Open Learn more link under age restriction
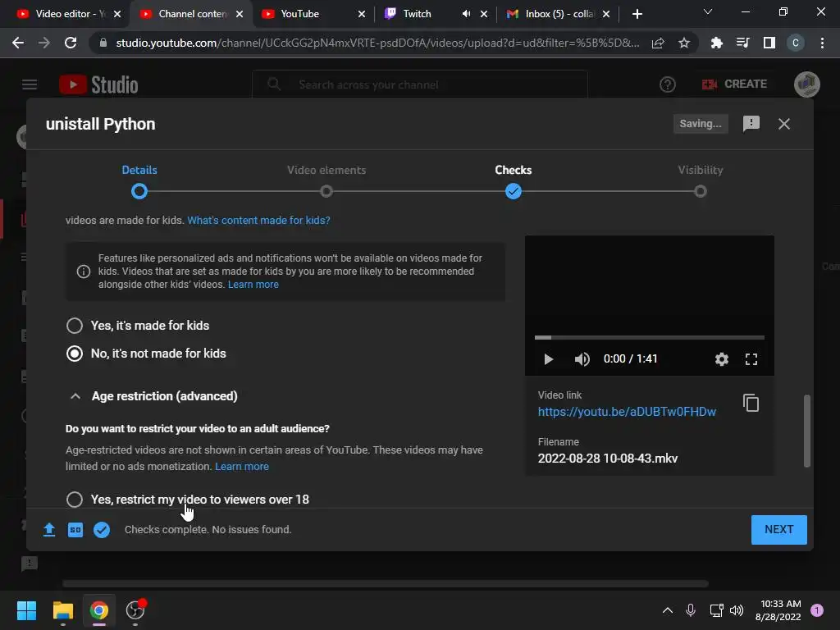The width and height of the screenshot is (840, 630). pyautogui.click(x=242, y=467)
